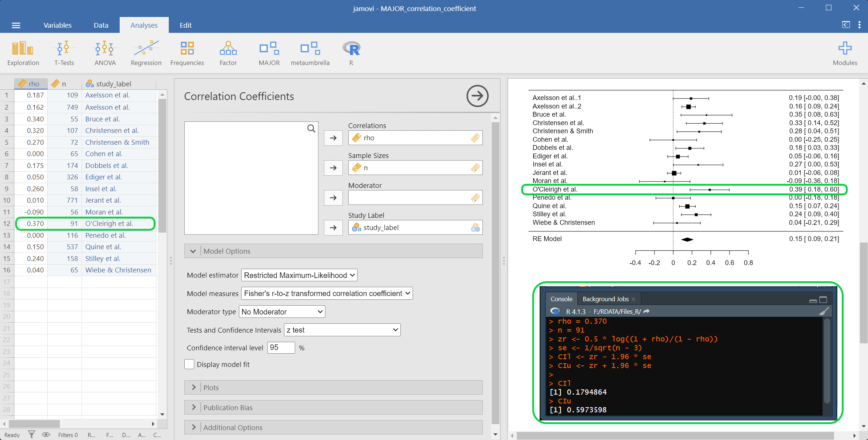Click the Sample Sizes box containing n
The width and height of the screenshot is (868, 440).
point(415,168)
